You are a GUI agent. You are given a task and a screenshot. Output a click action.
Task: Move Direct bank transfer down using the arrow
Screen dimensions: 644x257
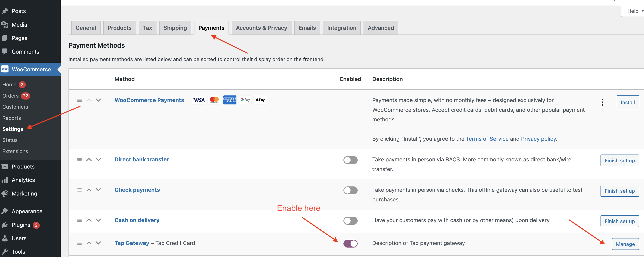(x=98, y=159)
